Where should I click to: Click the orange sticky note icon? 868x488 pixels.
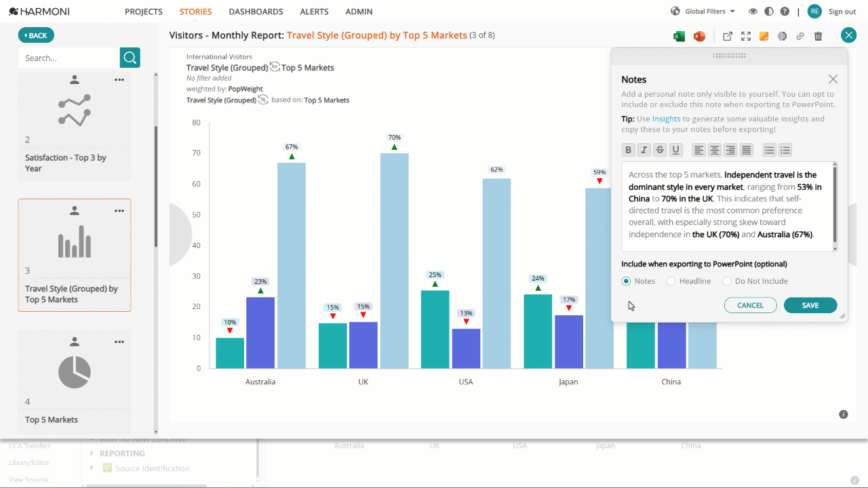(764, 37)
